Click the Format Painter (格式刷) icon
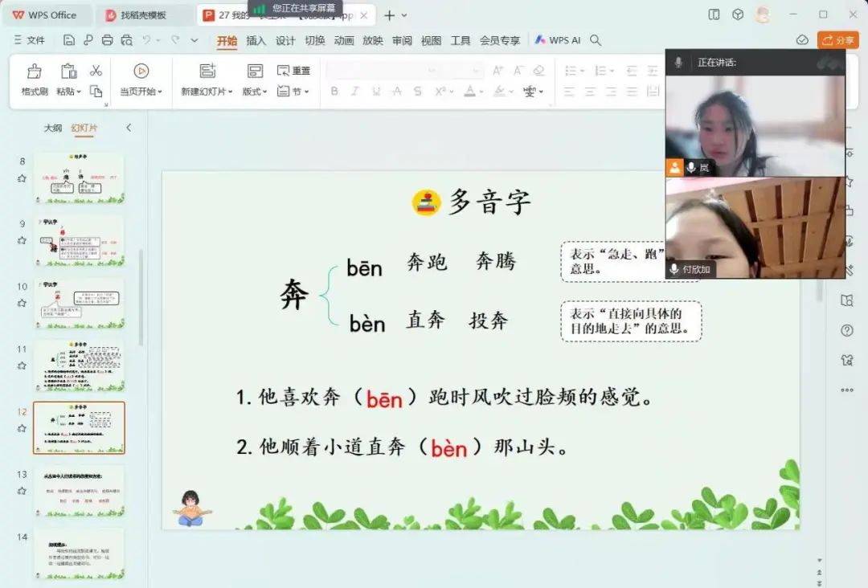Viewport: 868px width, 588px height. pos(35,71)
